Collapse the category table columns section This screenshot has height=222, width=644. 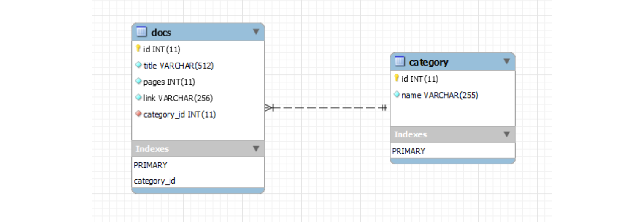tap(506, 62)
